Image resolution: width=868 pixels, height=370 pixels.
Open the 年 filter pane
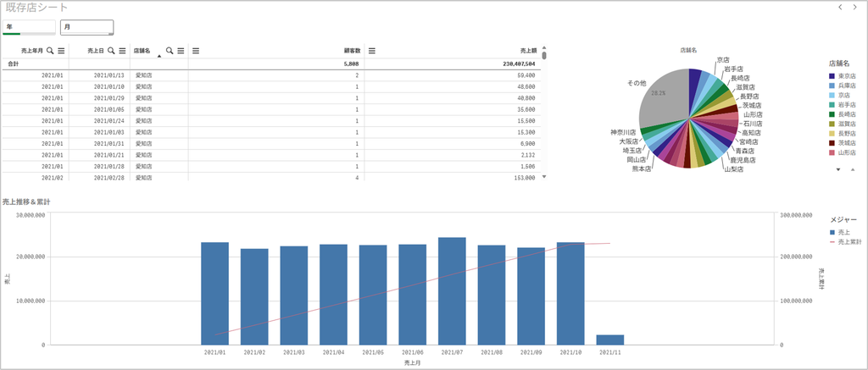(30, 27)
